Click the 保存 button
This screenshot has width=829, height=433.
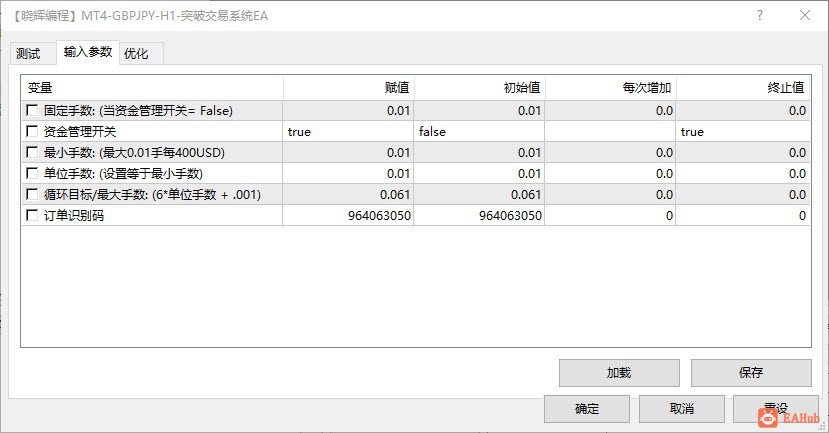click(x=751, y=373)
